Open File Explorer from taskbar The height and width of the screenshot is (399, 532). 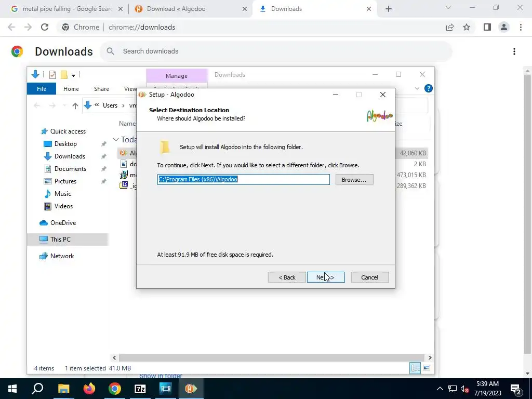[63, 389]
